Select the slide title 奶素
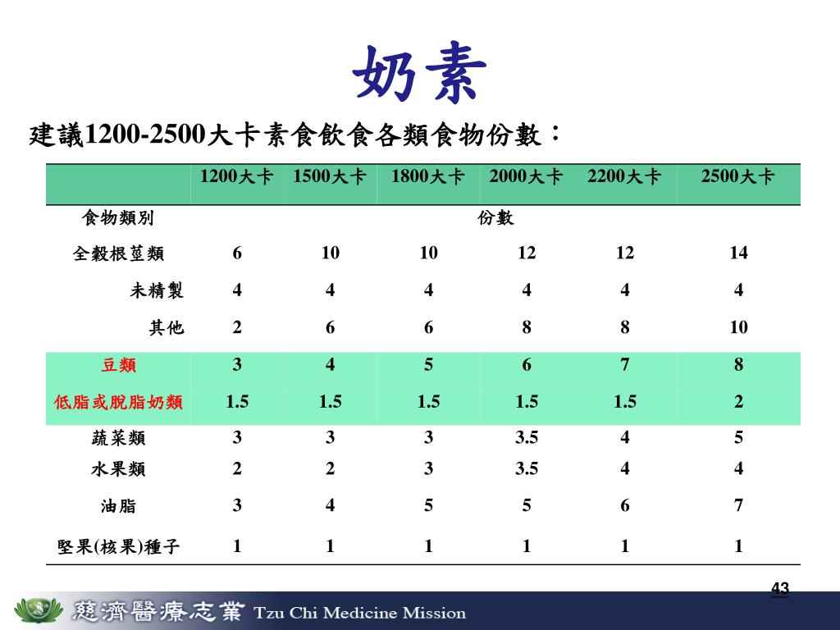Viewport: 840px width, 630px height. (419, 73)
